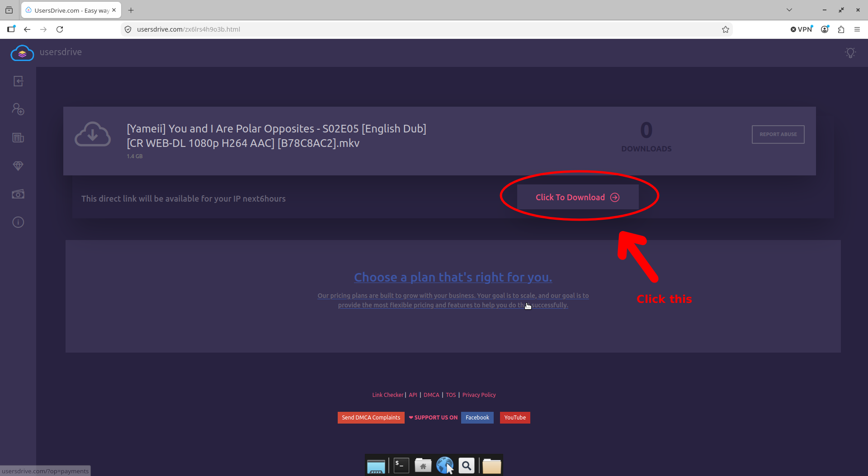Open the news icon in sidebar

18,138
